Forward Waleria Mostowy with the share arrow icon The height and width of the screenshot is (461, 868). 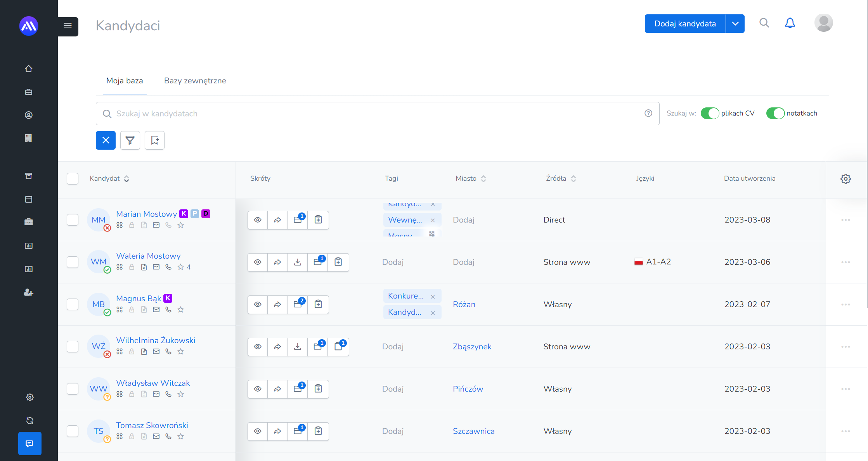[277, 262]
